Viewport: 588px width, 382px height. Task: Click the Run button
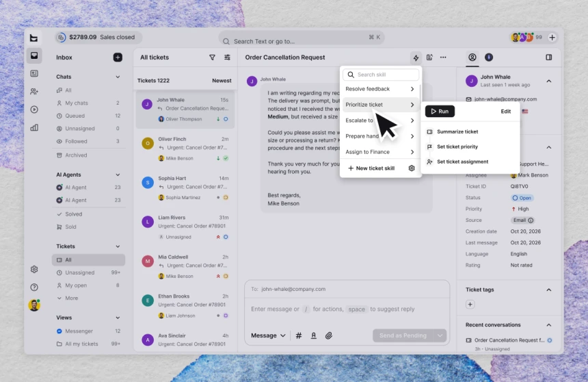[x=440, y=111]
